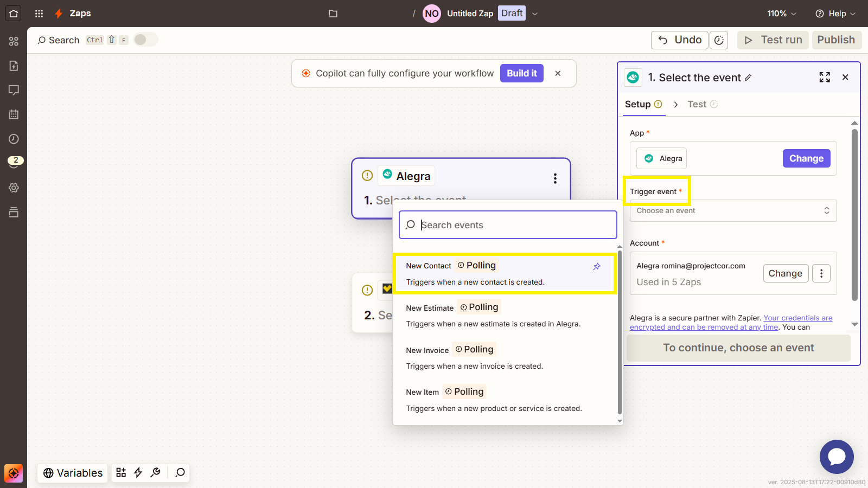
Task: Click the Copilot icon at bottom left
Action: coord(14,473)
